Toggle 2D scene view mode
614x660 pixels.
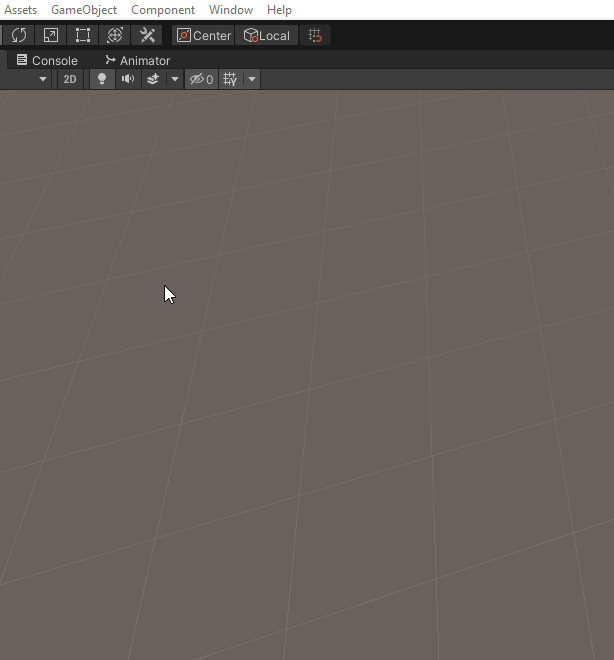coord(70,79)
